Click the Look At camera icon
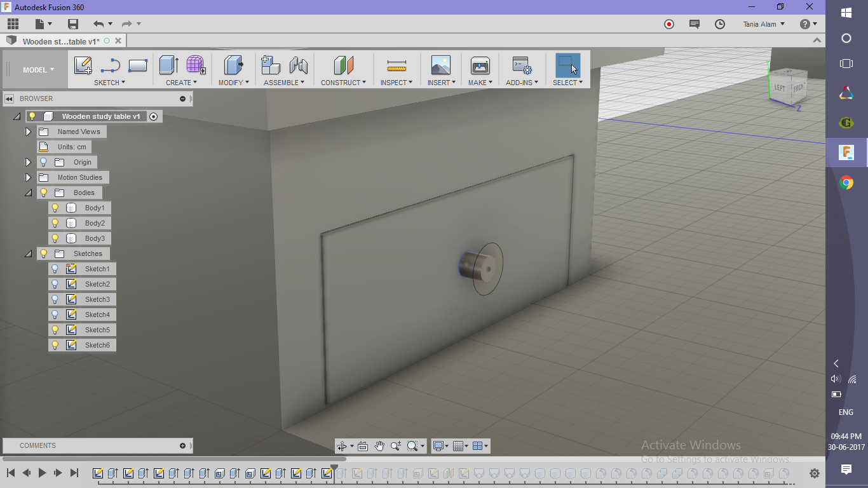The image size is (868, 488). [x=363, y=446]
